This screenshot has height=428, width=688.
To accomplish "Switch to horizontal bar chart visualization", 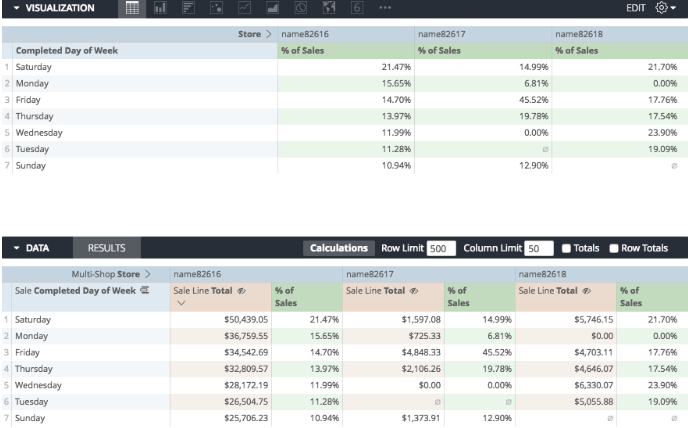I will (188, 8).
